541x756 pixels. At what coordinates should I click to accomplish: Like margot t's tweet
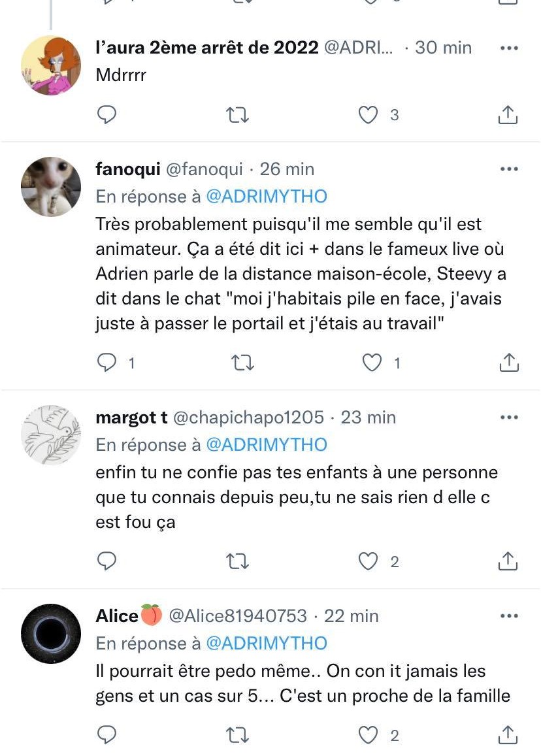pyautogui.click(x=369, y=561)
